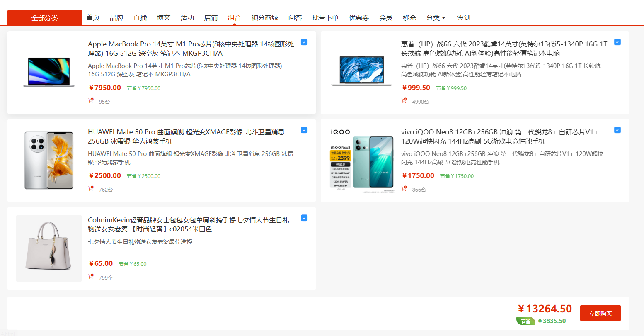Click the 秒杀 menu entry

point(409,17)
